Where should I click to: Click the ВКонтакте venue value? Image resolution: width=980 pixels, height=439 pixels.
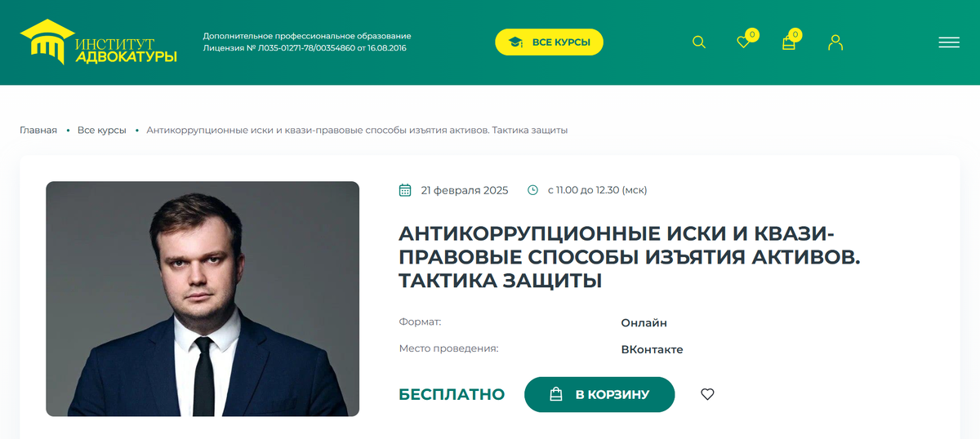tap(652, 349)
